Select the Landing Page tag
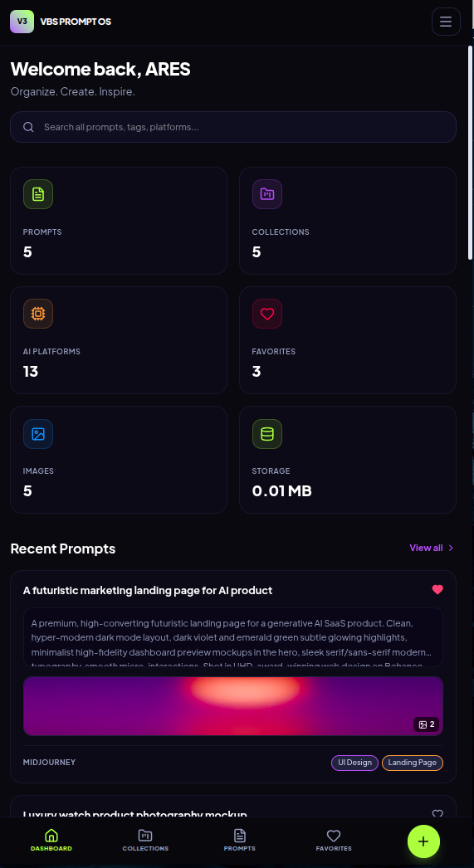Viewport: 474px width, 868px height. pos(413,763)
